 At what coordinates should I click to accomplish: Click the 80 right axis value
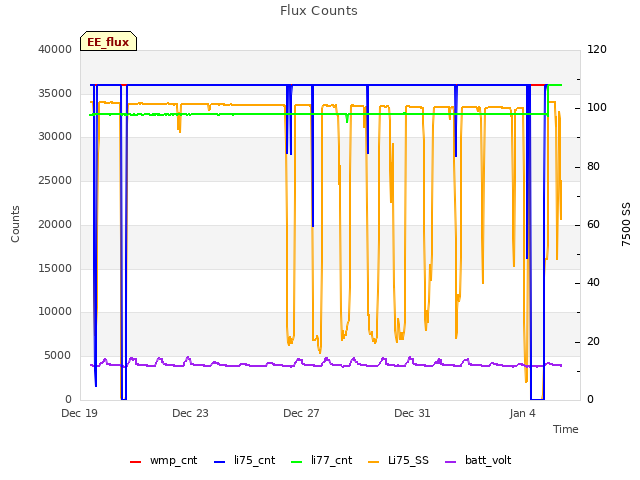tap(593, 167)
